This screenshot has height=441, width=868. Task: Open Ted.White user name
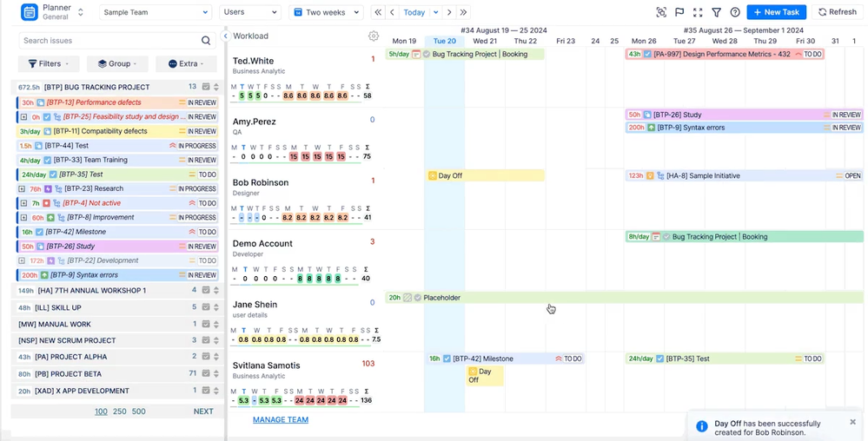[253, 61]
